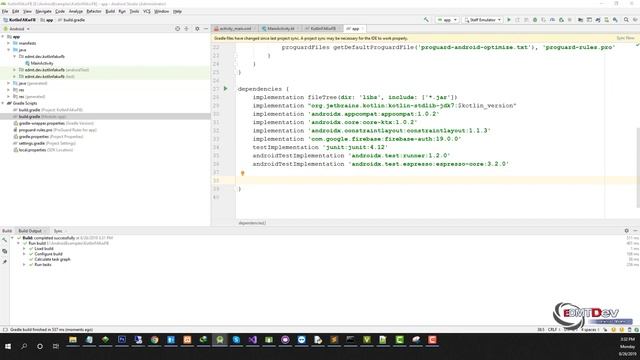Run the app with the green play icon
Viewport: 640px width, 360px height.
pos(509,20)
